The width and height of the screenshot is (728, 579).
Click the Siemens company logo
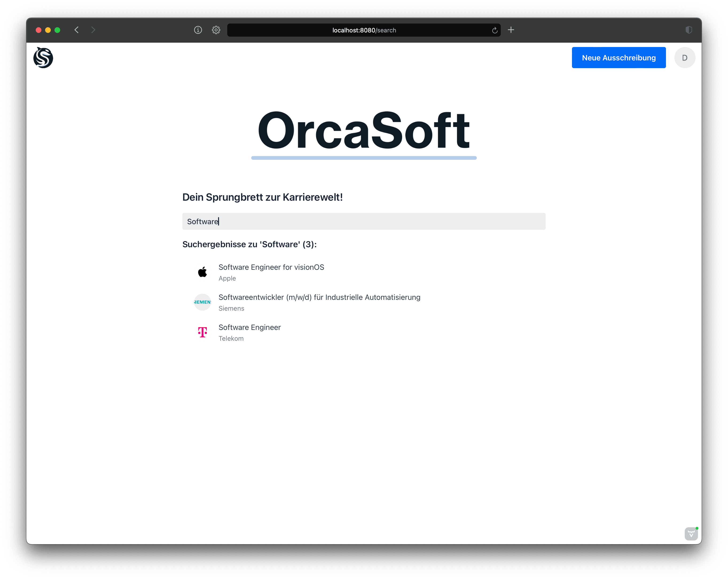point(202,302)
